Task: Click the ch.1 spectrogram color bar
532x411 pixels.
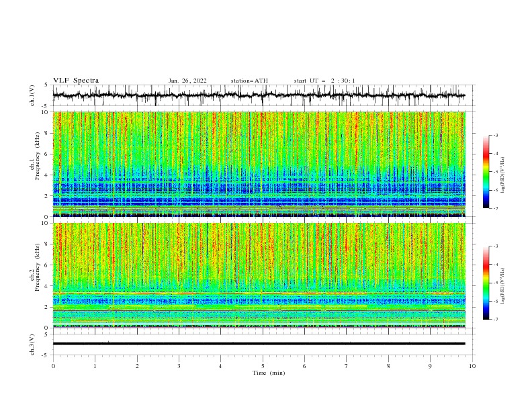Action: pyautogui.click(x=486, y=172)
